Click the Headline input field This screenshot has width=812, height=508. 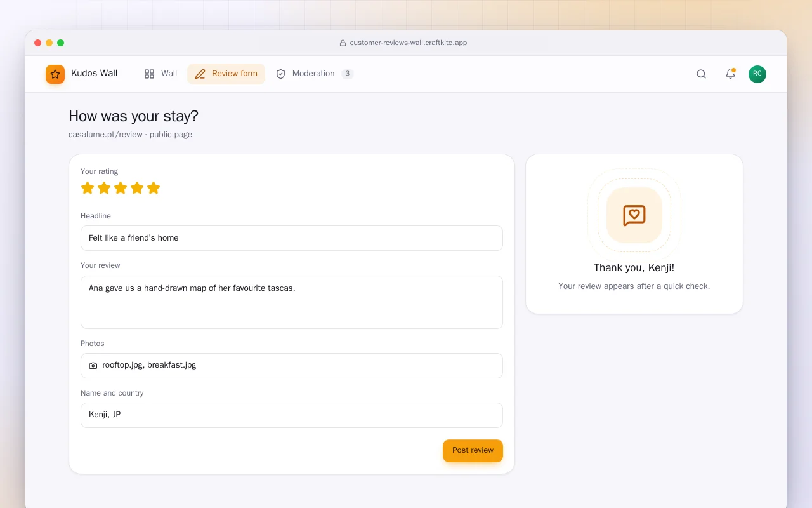[292, 238]
